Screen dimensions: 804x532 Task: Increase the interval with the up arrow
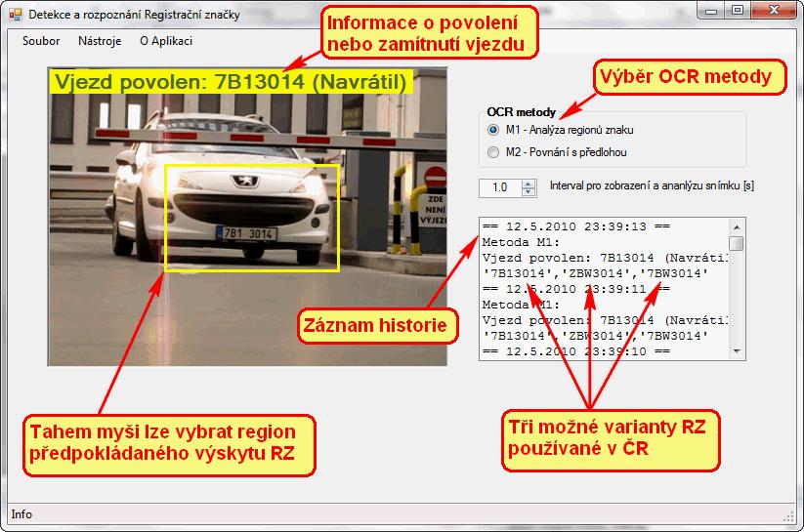[x=529, y=184]
